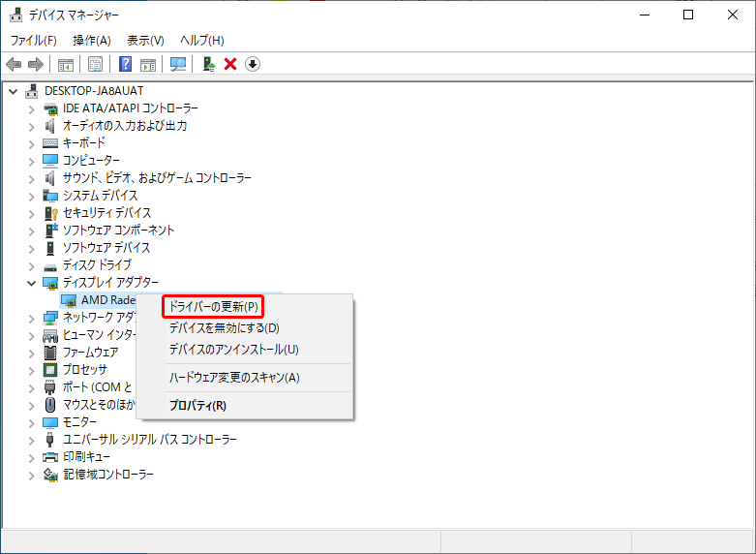
Task: Click the セキュリティ デバイス key icon
Action: pyautogui.click(x=50, y=213)
